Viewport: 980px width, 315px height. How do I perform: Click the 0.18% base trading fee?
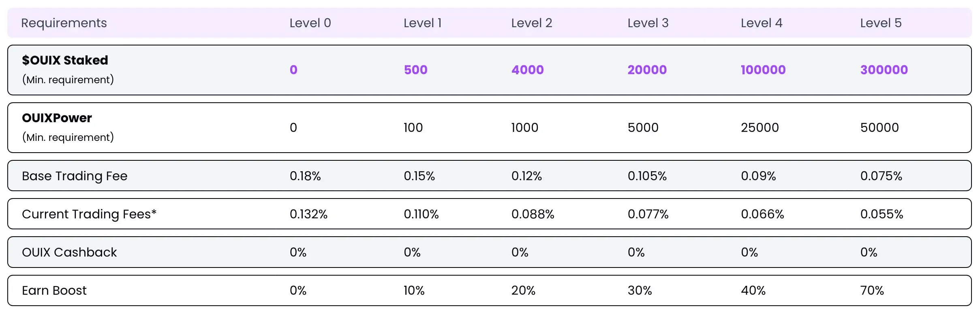click(305, 176)
